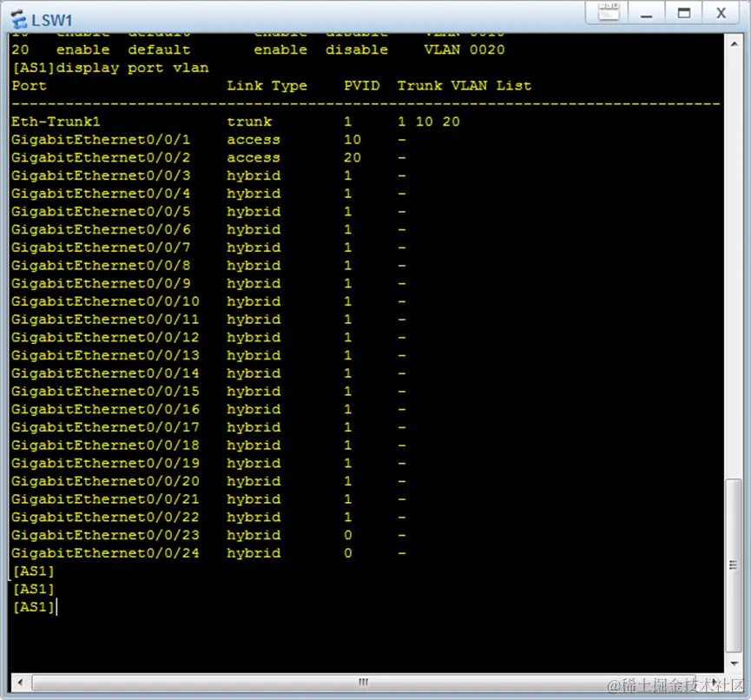The image size is (751, 700).
Task: Click the 'Link Type' column header
Action: 267,86
